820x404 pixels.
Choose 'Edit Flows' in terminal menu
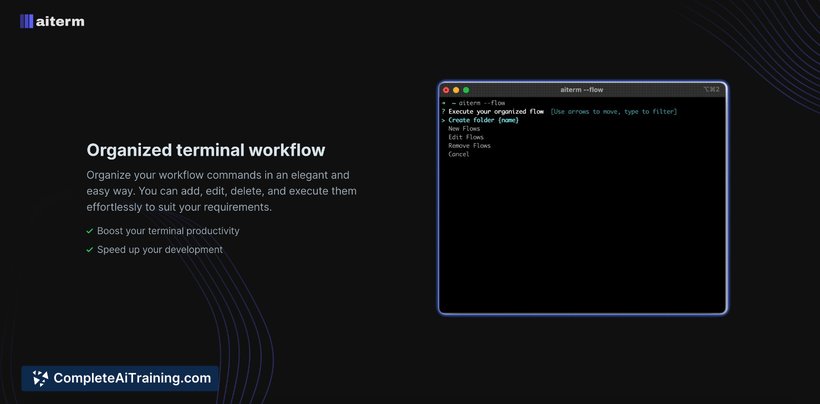point(466,137)
